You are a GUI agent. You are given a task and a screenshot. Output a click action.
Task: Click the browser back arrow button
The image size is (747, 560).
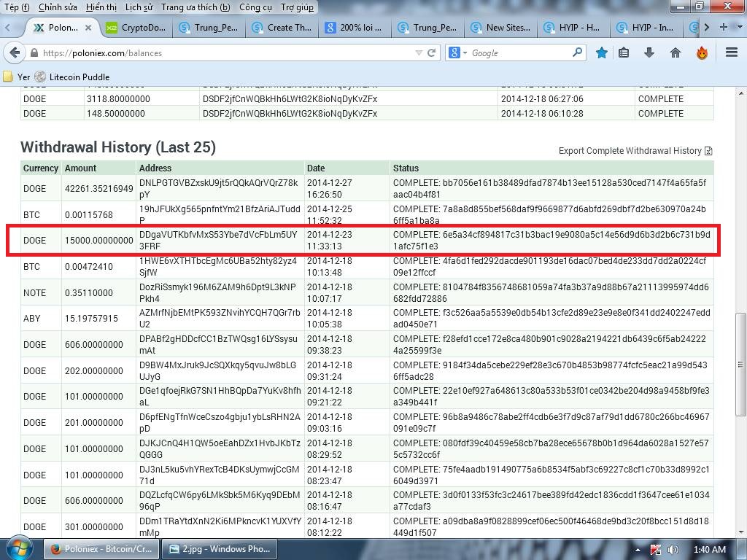(x=14, y=52)
